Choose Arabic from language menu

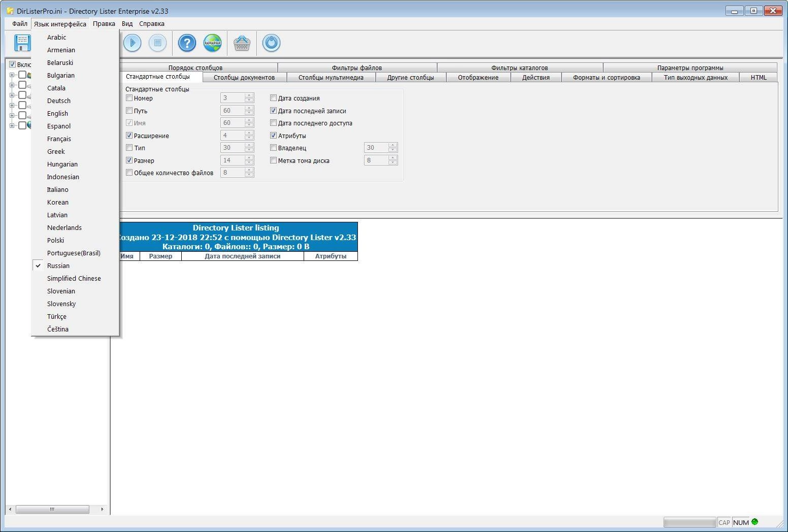(75, 38)
